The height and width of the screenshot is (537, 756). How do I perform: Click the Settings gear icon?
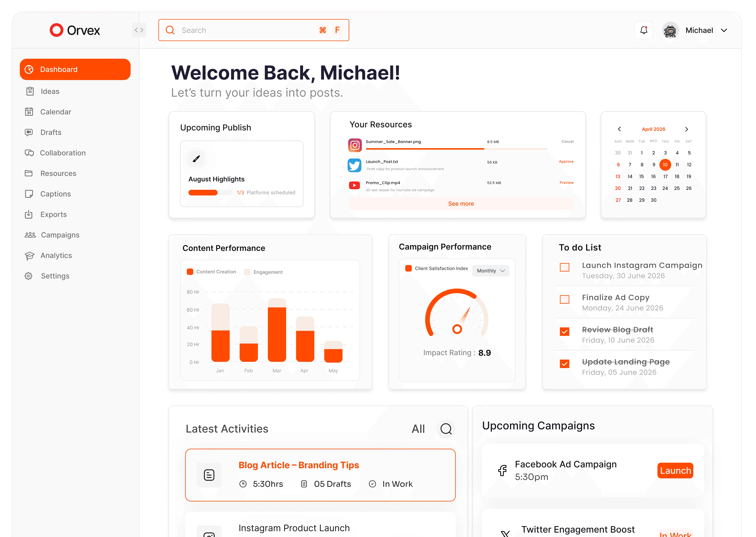(x=29, y=276)
